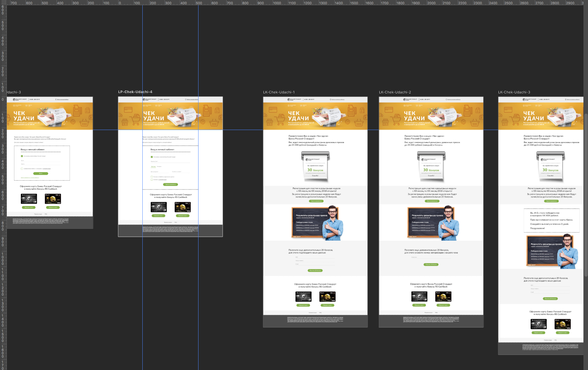The width and height of the screenshot is (588, 370).
Task: Click payment terminal icon in LK-Chek-Udachi-1 banner
Action: click(352, 110)
